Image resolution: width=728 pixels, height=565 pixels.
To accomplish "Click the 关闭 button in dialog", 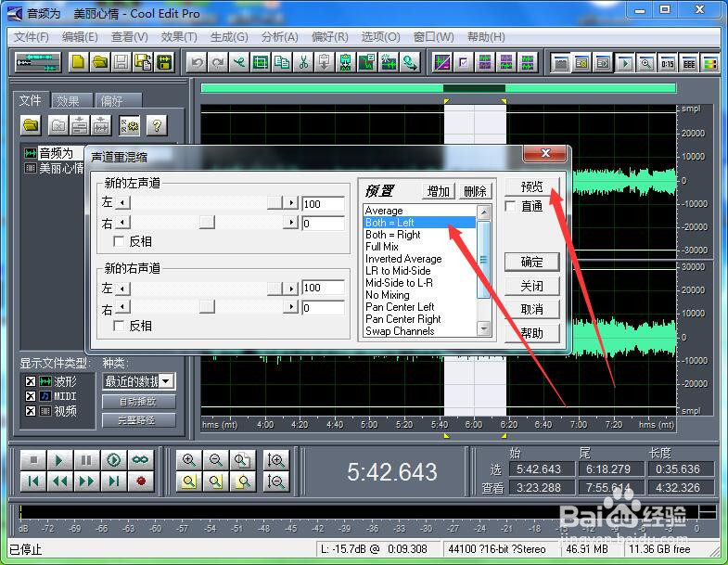I will coord(531,286).
